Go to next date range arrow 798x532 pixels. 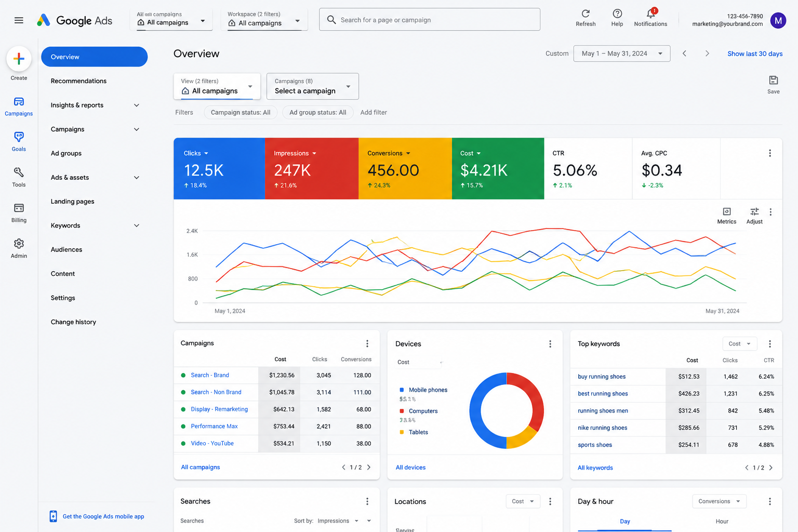[x=707, y=54]
